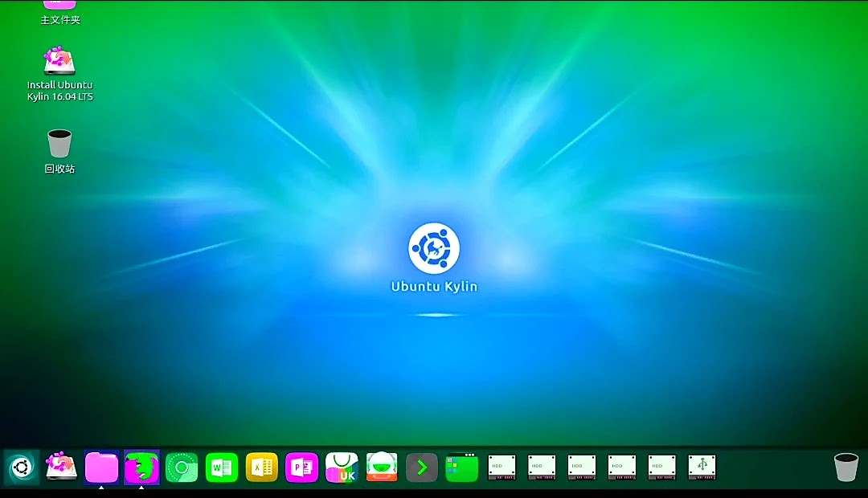Launch Ubuntu Kylin installer from the dock
Image resolution: width=868 pixels, height=498 pixels.
coord(61,467)
